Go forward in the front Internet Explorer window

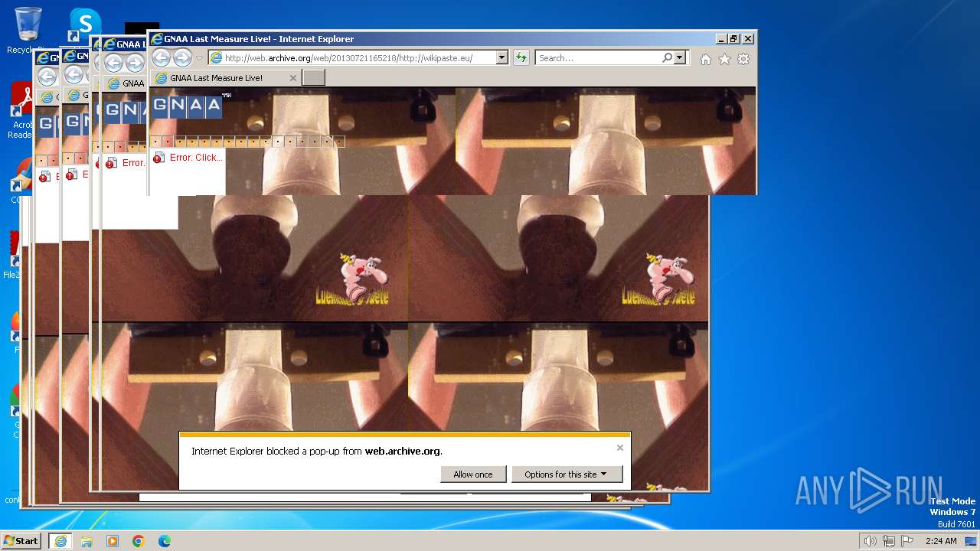[182, 57]
